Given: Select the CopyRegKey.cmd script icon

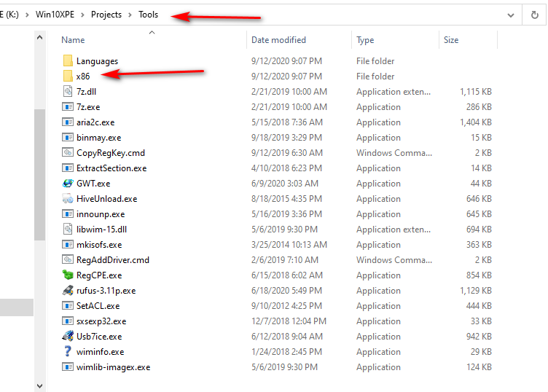Looking at the screenshot, I should tap(68, 153).
